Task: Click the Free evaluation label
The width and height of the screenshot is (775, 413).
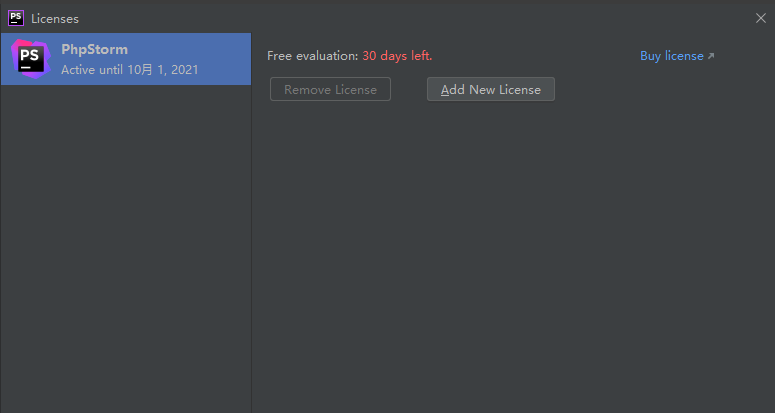Action: (312, 56)
